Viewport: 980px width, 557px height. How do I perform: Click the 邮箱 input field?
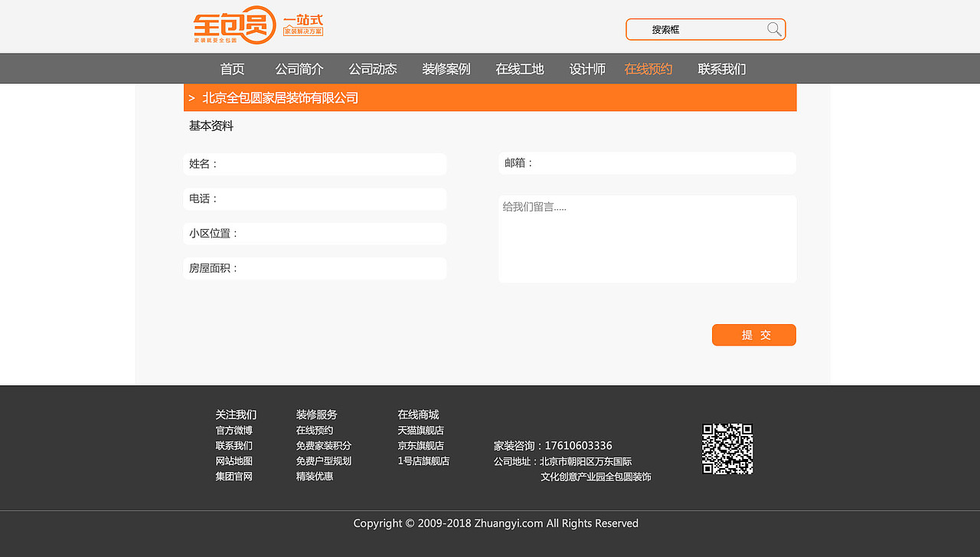[x=648, y=163]
